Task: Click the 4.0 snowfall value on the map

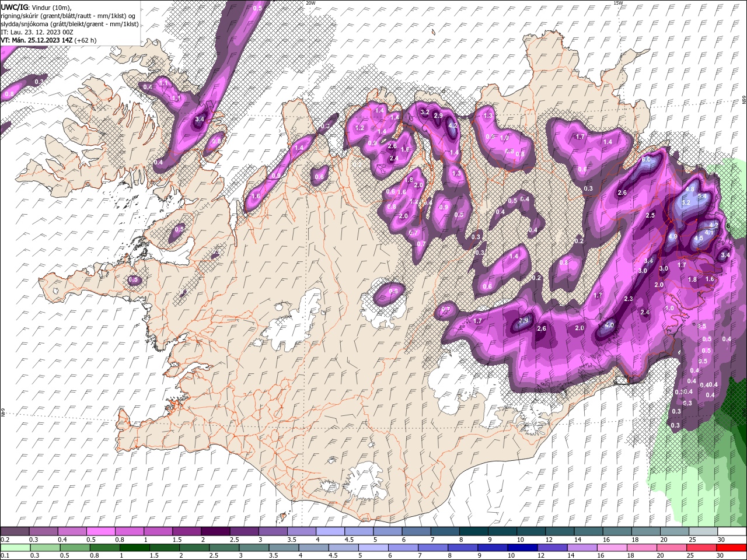Action: [610, 325]
